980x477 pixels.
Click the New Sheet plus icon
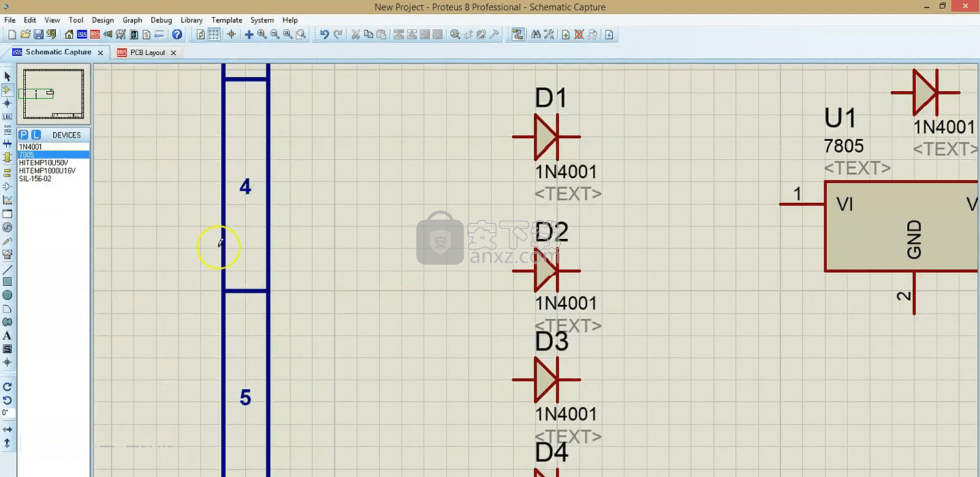click(565, 35)
